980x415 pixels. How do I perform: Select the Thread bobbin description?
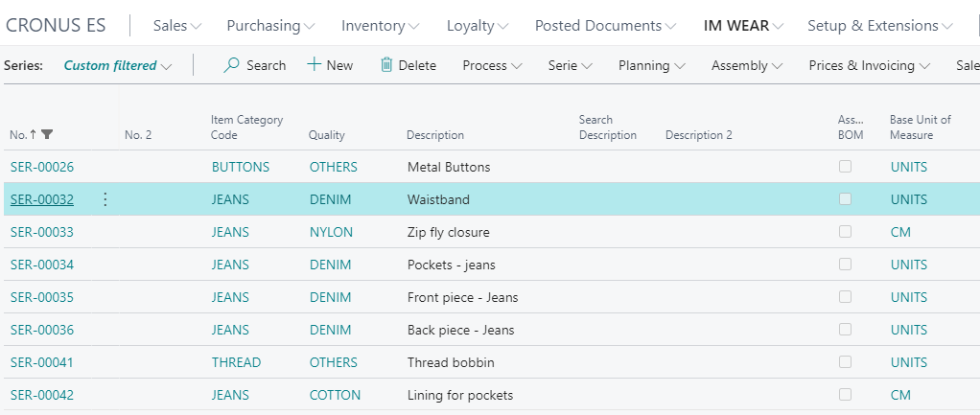[x=451, y=362]
